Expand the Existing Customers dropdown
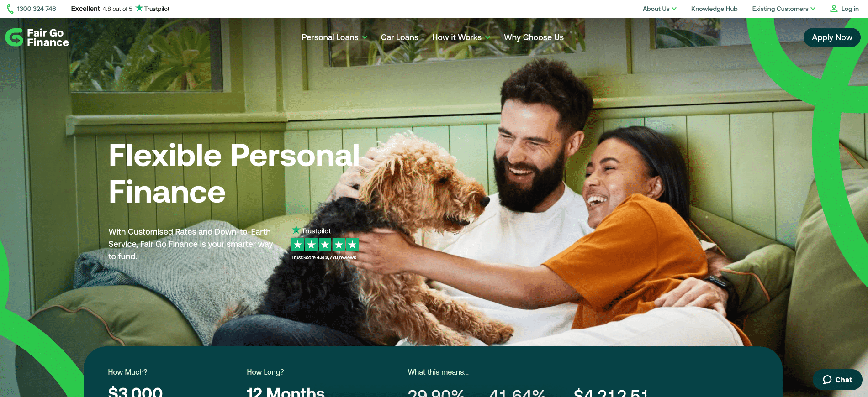The image size is (868, 397). pos(783,9)
